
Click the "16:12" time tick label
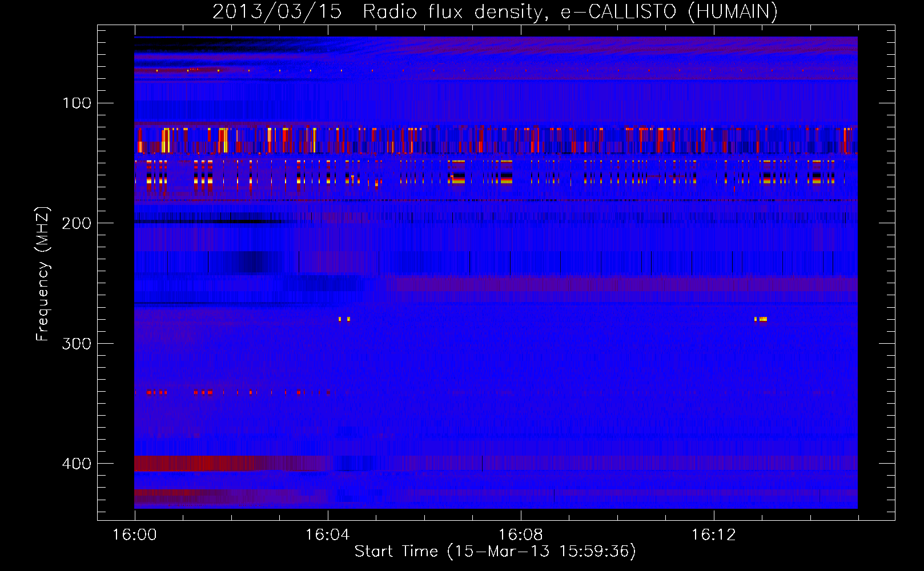tap(713, 534)
